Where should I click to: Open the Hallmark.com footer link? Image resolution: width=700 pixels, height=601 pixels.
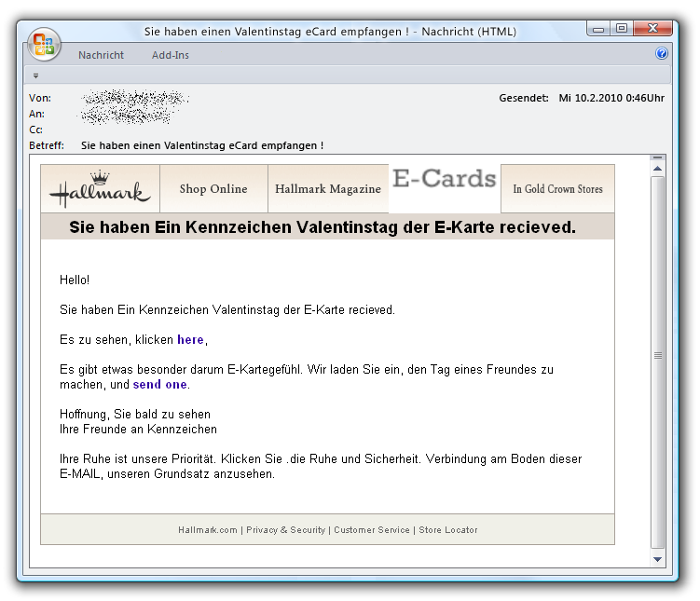(208, 529)
